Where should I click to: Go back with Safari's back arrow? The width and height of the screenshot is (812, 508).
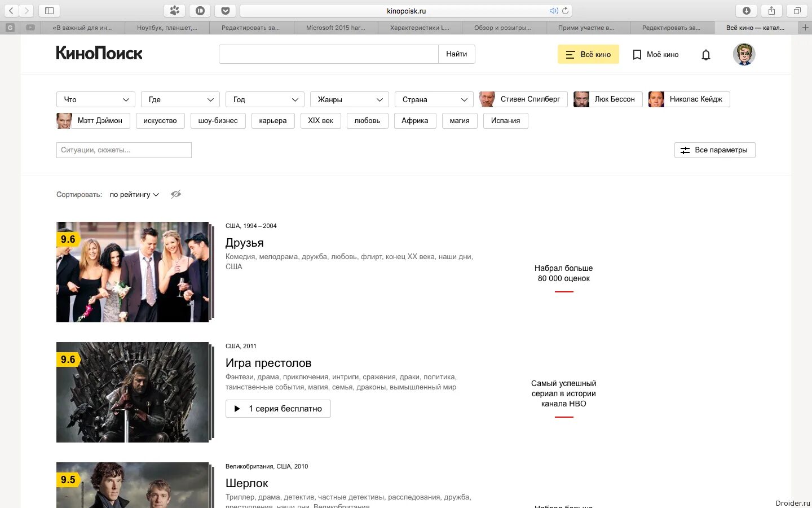(x=11, y=11)
